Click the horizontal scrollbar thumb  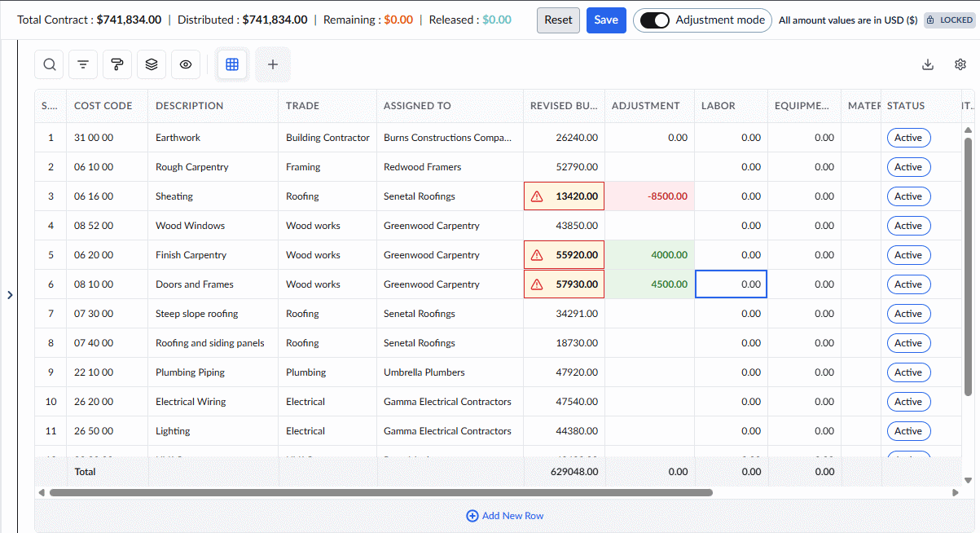[x=381, y=492]
